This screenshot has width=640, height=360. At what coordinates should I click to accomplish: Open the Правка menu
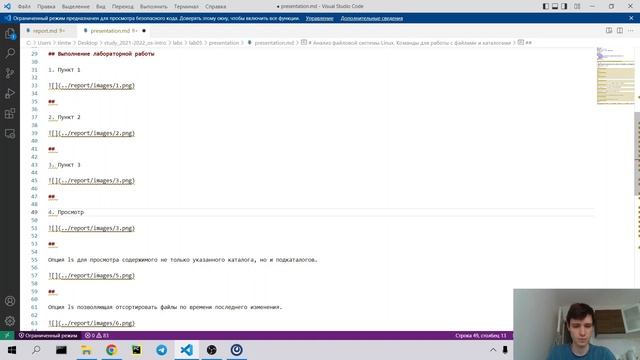tap(46, 7)
